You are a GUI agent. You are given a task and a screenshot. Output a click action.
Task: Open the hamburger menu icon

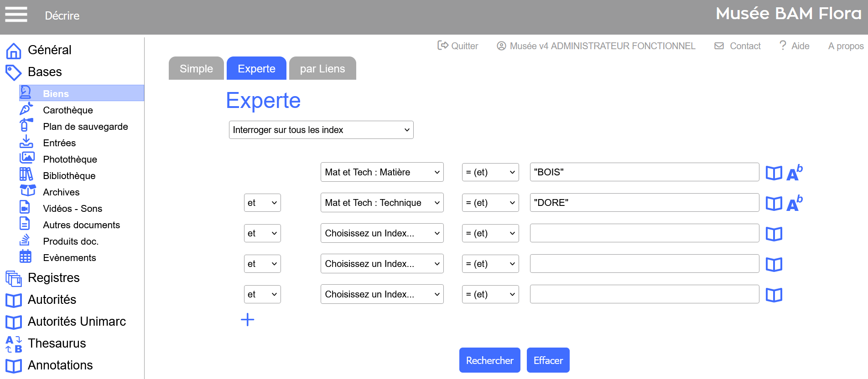[16, 15]
